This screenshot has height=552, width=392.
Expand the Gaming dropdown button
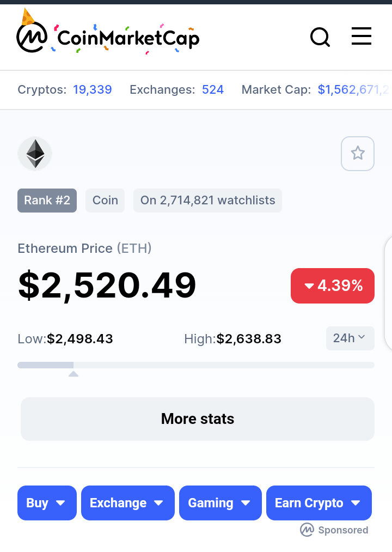(220, 503)
